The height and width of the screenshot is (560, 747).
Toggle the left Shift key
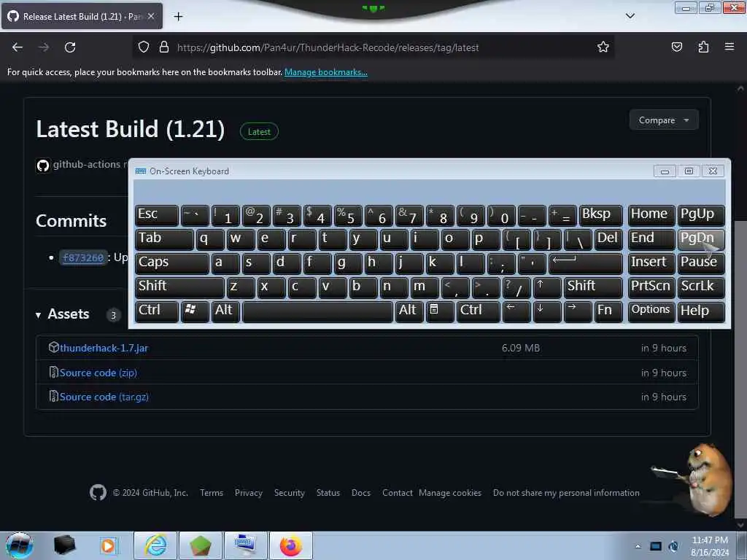[x=179, y=287]
